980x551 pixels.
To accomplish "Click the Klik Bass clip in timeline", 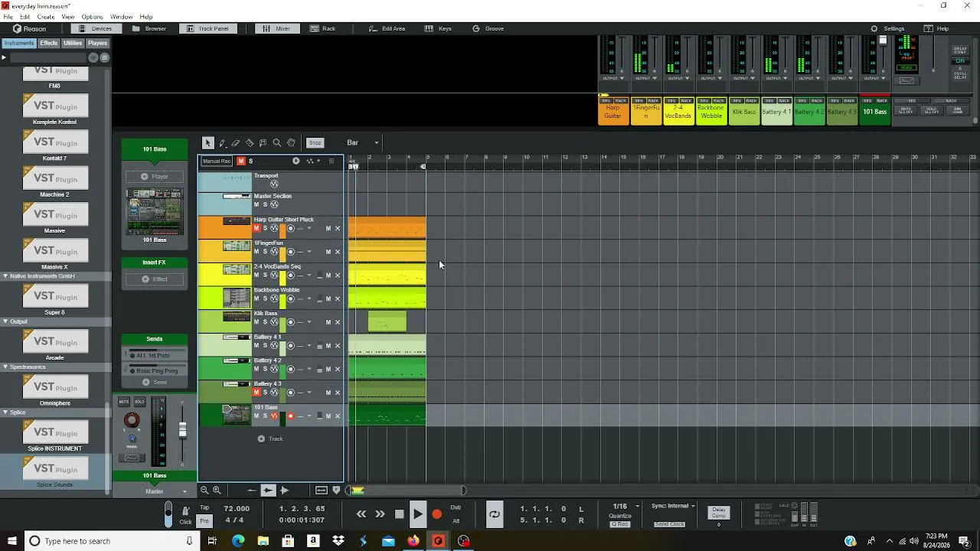I will 387,322.
